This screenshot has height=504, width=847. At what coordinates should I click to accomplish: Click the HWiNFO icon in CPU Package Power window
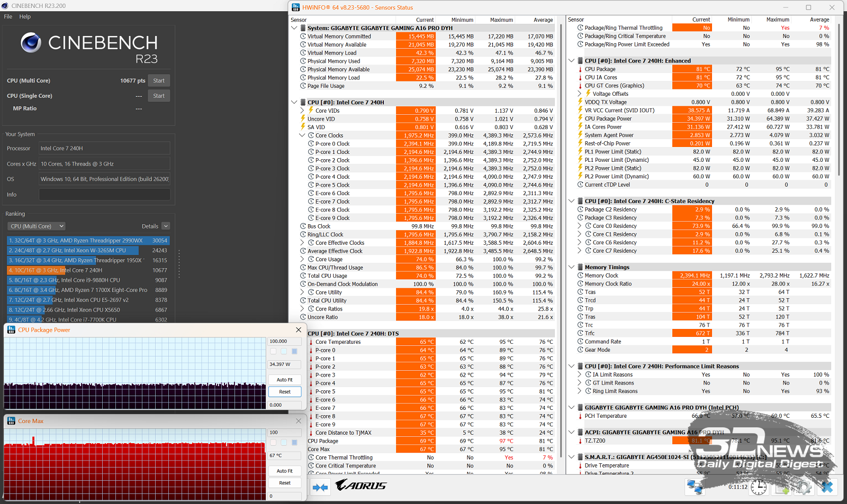pyautogui.click(x=11, y=330)
